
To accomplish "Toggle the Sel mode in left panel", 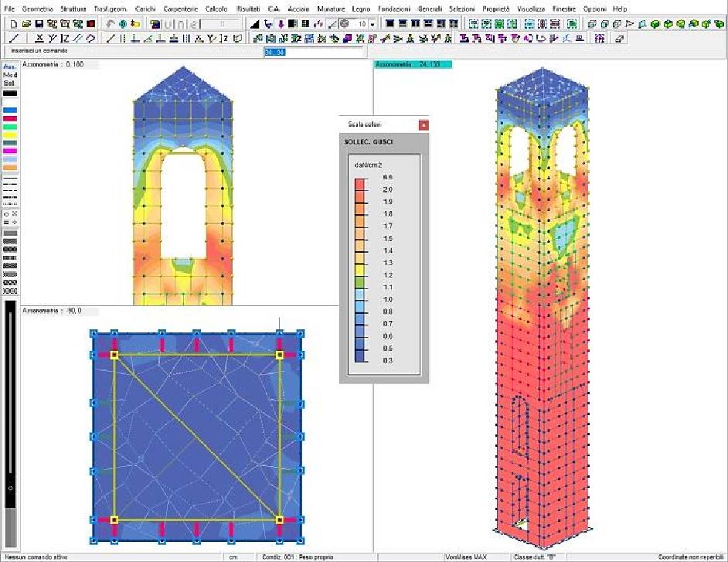I will [x=9, y=83].
